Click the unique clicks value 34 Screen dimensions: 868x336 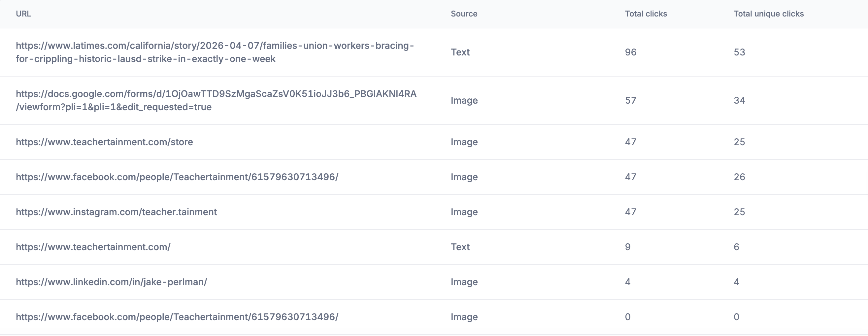click(x=739, y=100)
